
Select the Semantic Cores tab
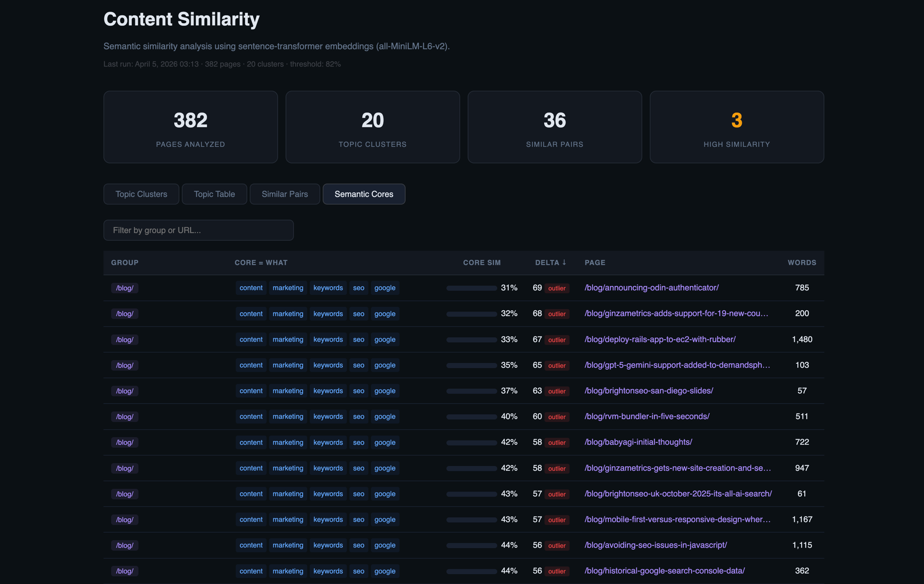pos(364,194)
